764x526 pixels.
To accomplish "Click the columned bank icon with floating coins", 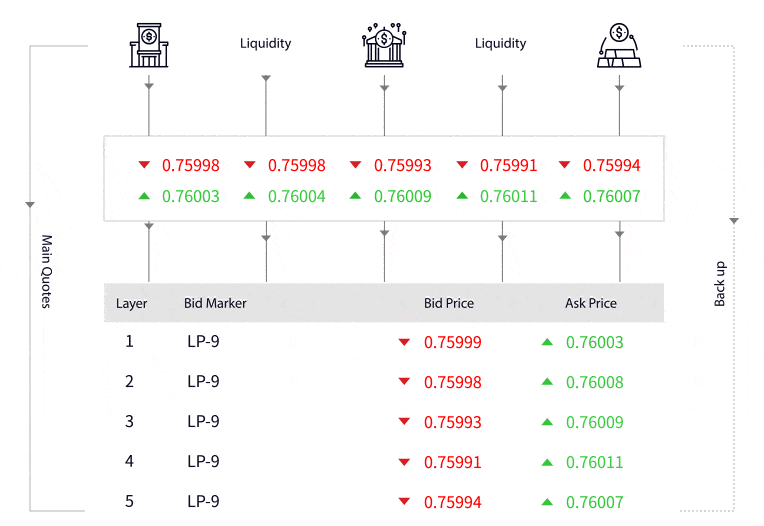I will click(384, 46).
